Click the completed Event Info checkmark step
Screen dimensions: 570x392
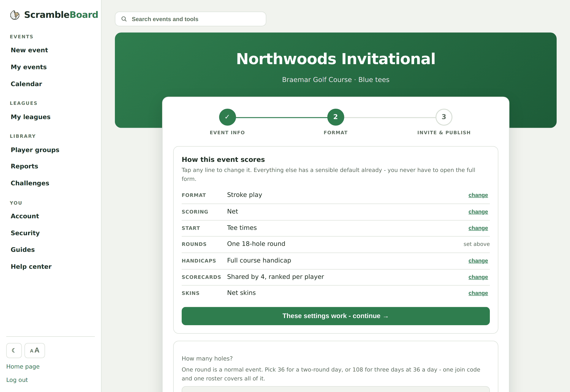tap(227, 117)
